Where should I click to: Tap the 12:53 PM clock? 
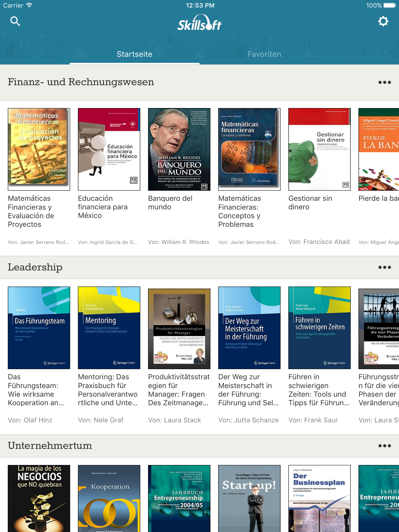pos(200,5)
